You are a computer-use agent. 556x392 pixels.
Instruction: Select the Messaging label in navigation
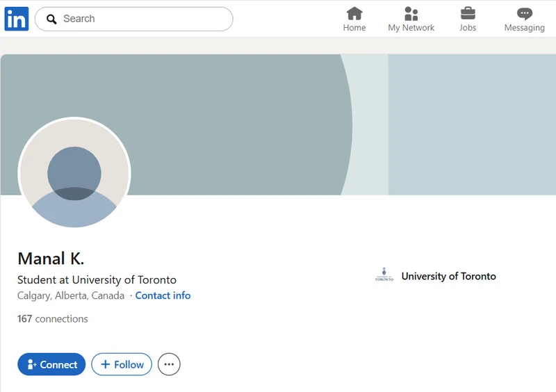(x=524, y=28)
